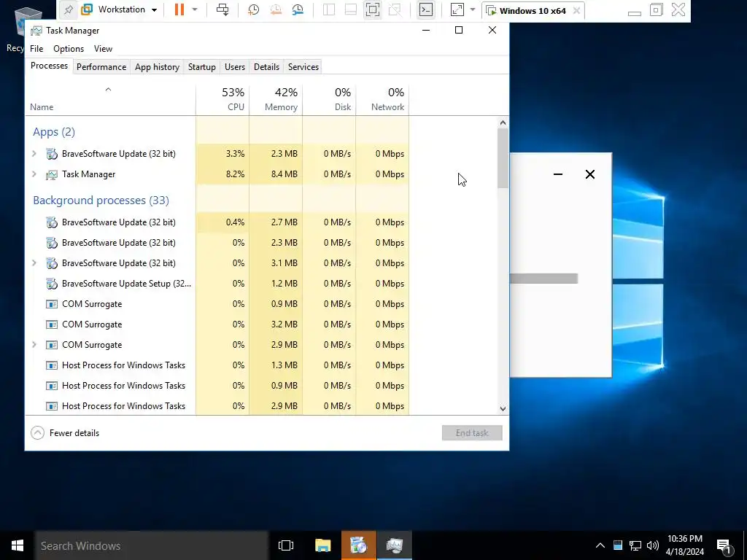Close the installer window behind Task Manager

coord(589,174)
